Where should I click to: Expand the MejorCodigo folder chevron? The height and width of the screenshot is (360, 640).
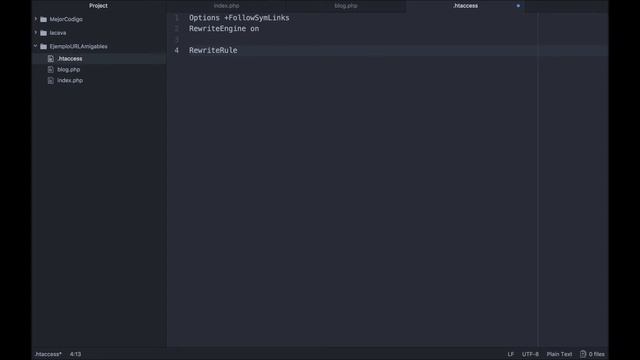click(x=36, y=19)
